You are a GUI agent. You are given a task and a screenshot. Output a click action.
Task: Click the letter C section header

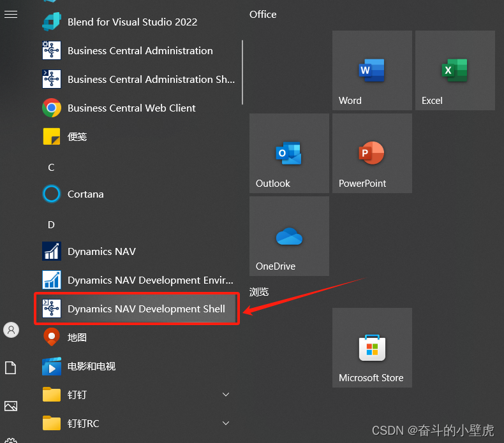pos(51,168)
